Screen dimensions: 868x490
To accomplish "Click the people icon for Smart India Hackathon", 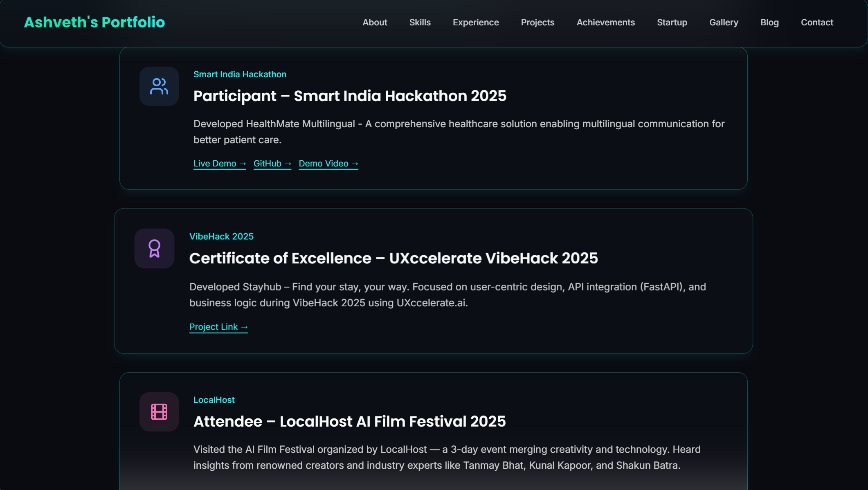I will [x=159, y=86].
